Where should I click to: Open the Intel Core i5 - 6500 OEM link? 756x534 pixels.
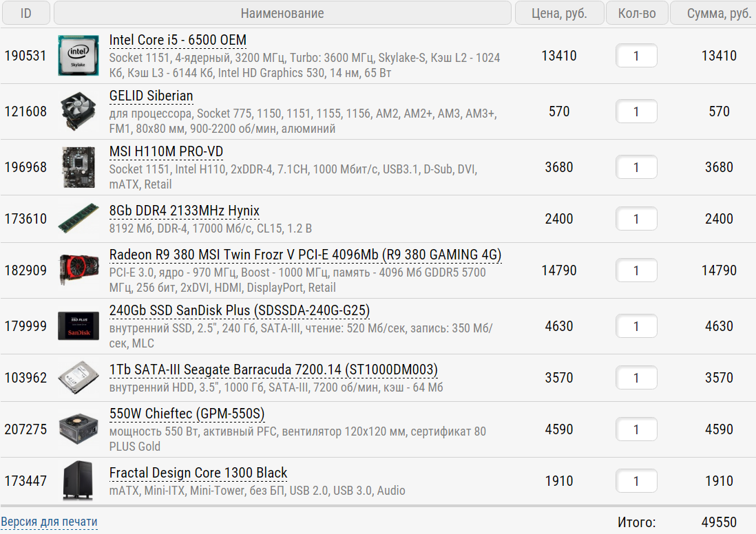coord(178,40)
